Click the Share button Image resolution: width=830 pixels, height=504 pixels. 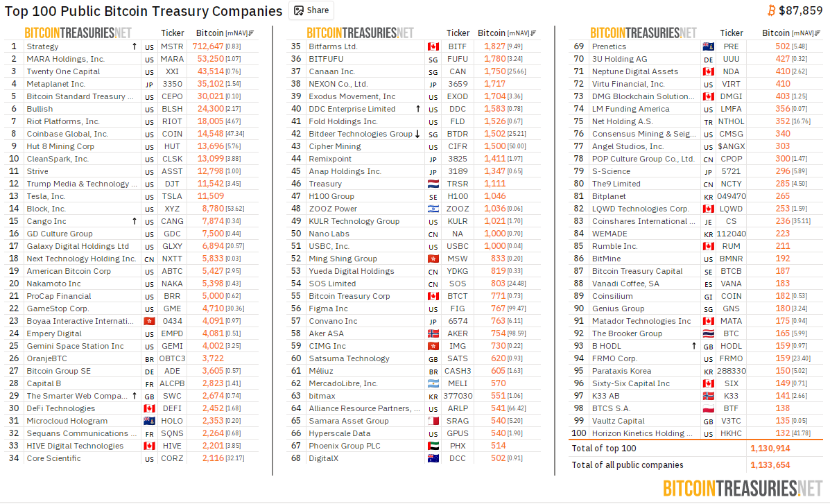point(311,10)
